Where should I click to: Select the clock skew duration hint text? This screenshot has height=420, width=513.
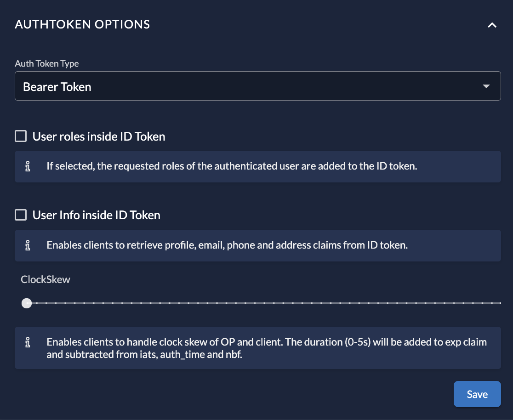[x=267, y=348]
